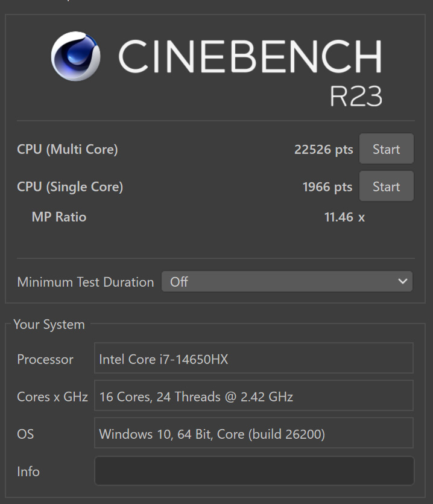Click the Info label text
433x504 pixels.
point(28,471)
